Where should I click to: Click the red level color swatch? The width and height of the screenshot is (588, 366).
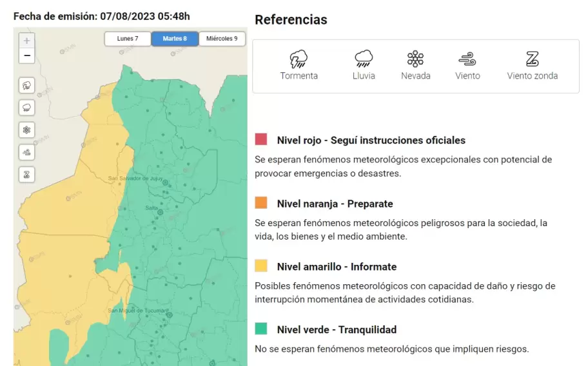[261, 139]
